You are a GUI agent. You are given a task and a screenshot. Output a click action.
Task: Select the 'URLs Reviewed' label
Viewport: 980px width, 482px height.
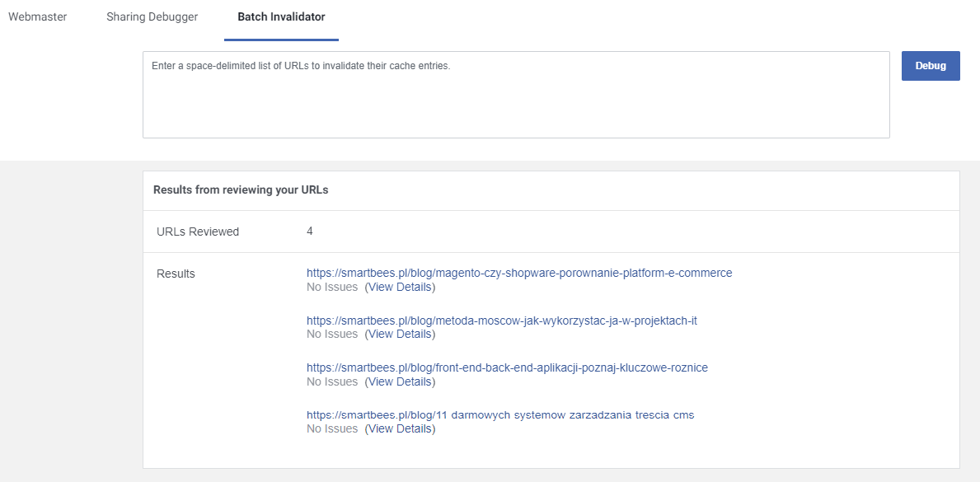pyautogui.click(x=198, y=232)
